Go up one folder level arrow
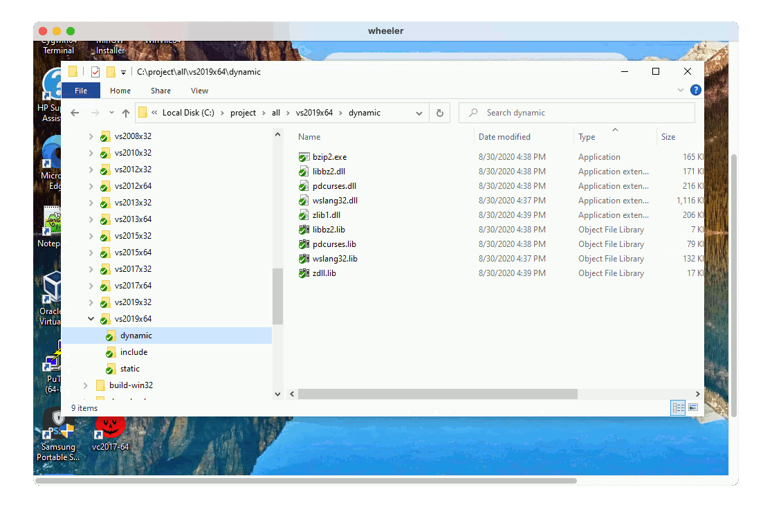This screenshot has width=772, height=532. tap(125, 113)
